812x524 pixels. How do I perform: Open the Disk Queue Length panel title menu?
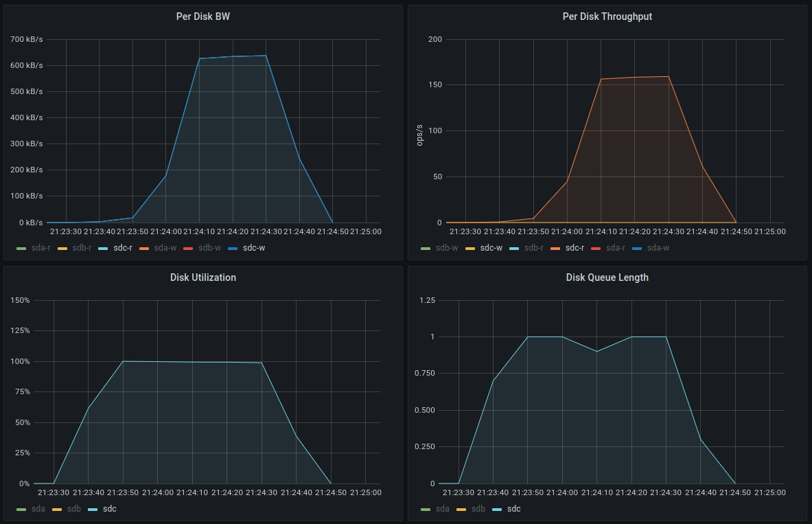tap(607, 277)
